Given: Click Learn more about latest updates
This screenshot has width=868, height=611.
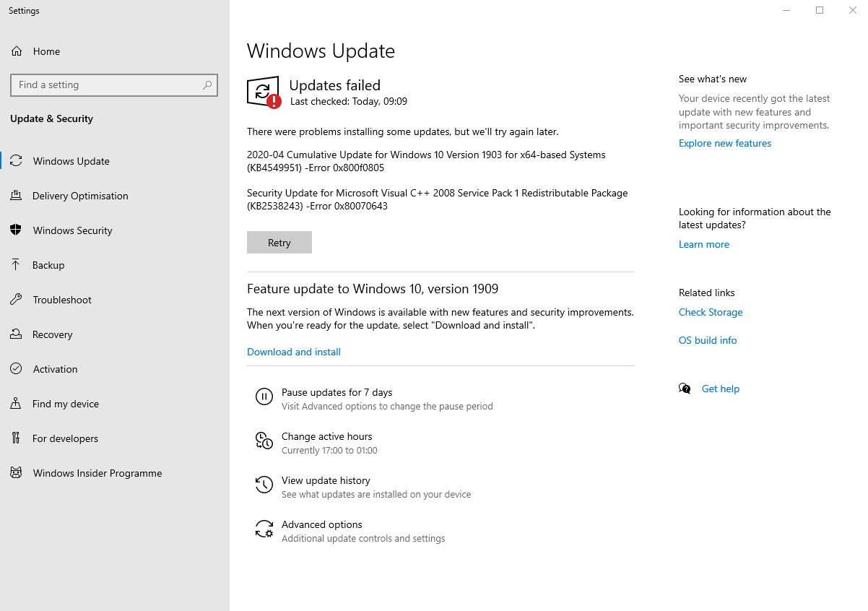Looking at the screenshot, I should point(704,244).
